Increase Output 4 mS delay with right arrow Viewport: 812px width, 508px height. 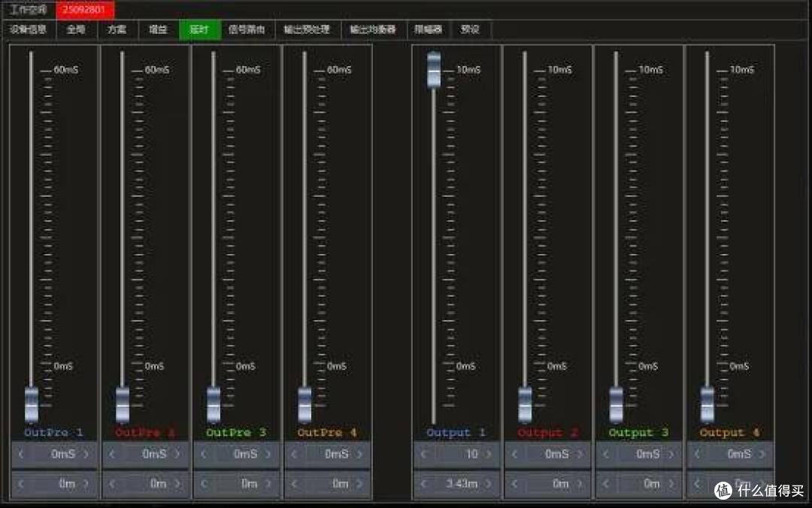click(x=762, y=454)
